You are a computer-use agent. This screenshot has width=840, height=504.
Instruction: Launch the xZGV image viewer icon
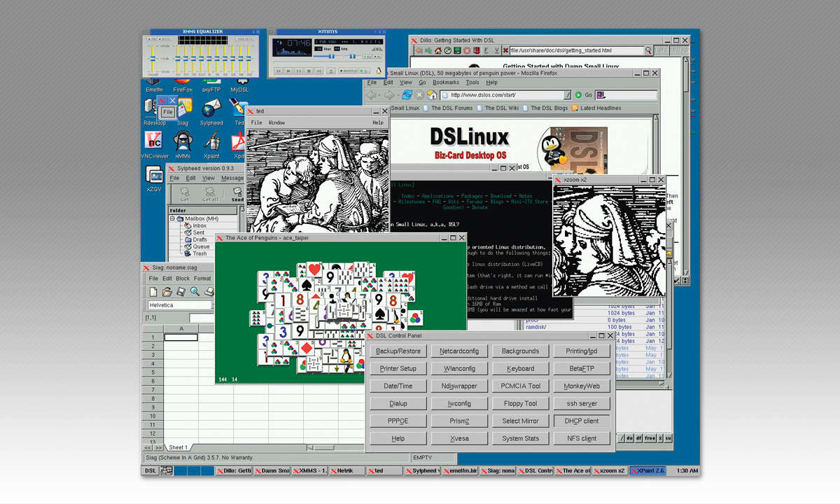click(155, 178)
